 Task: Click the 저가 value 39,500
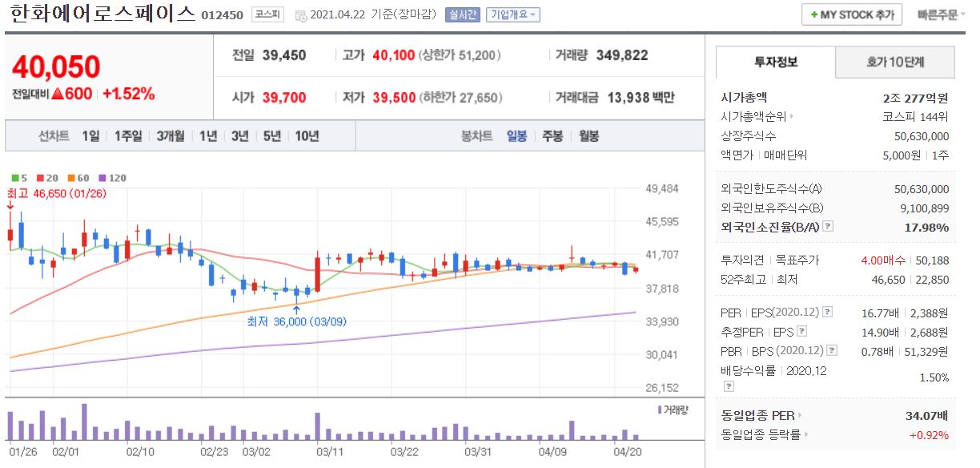[x=394, y=98]
